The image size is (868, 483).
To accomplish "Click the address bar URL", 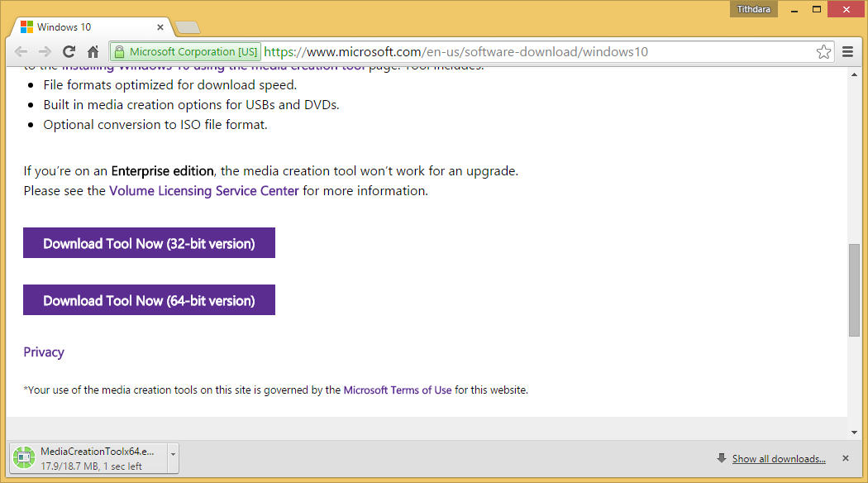I will pyautogui.click(x=455, y=52).
